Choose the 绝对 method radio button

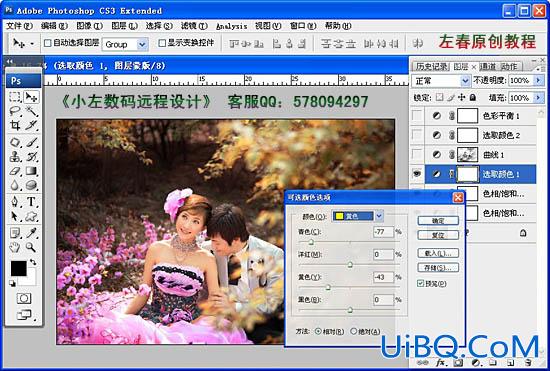tap(353, 331)
